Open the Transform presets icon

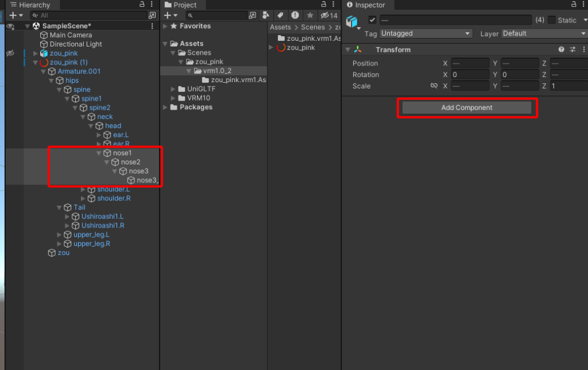pyautogui.click(x=573, y=49)
